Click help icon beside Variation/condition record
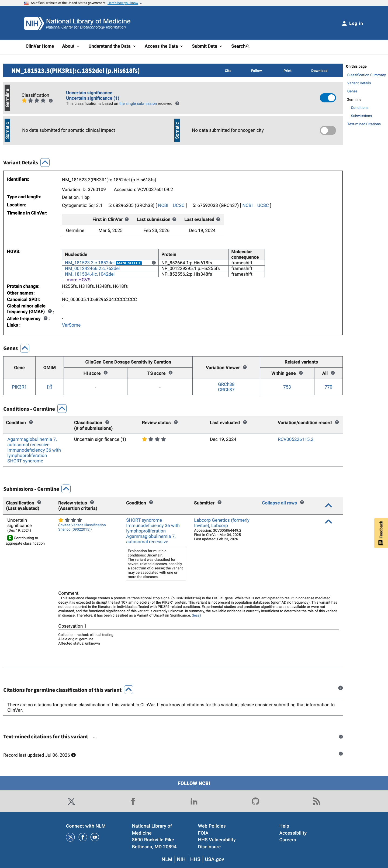Image resolution: width=388 pixels, height=868 pixels. point(337,422)
